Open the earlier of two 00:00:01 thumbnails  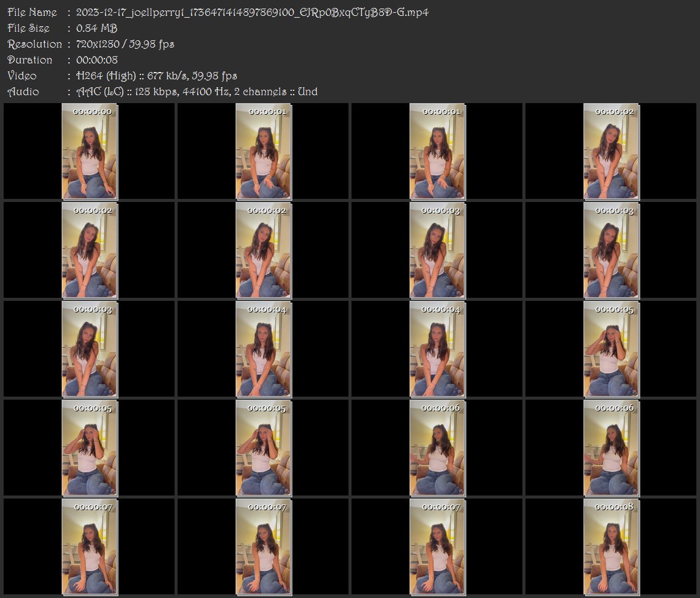[x=264, y=151]
